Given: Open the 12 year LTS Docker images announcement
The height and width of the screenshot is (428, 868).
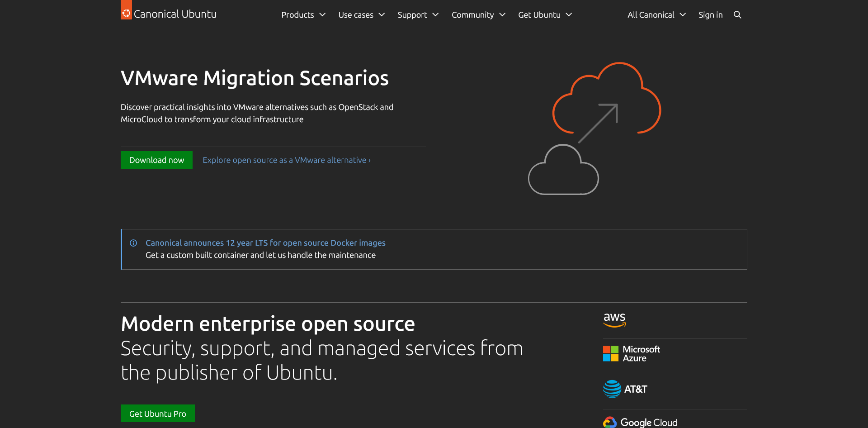Looking at the screenshot, I should click(x=265, y=243).
